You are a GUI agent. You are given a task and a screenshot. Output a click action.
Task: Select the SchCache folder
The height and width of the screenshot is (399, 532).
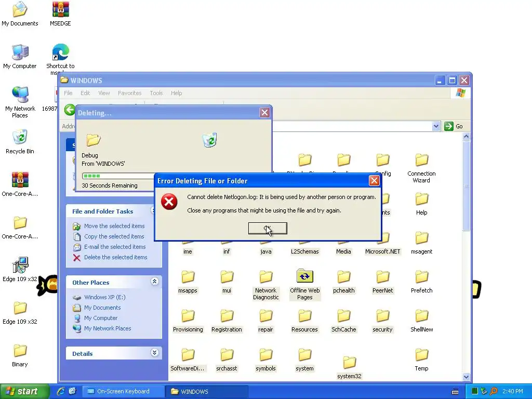tap(344, 321)
